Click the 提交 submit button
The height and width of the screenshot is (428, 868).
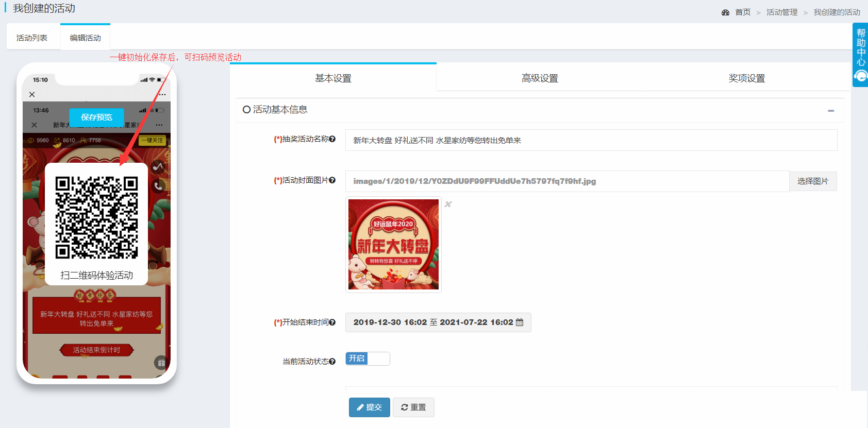[x=370, y=407]
